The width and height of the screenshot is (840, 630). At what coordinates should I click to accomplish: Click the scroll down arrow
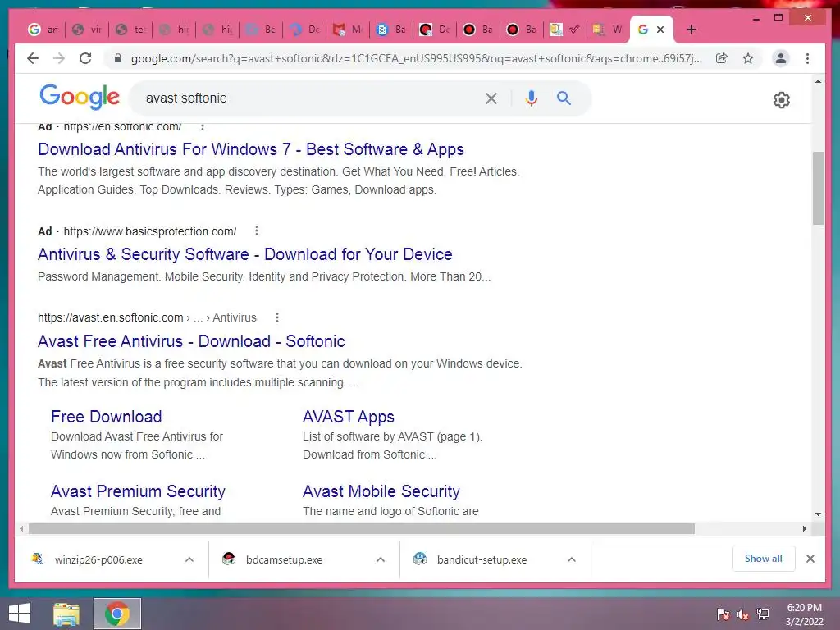point(818,514)
